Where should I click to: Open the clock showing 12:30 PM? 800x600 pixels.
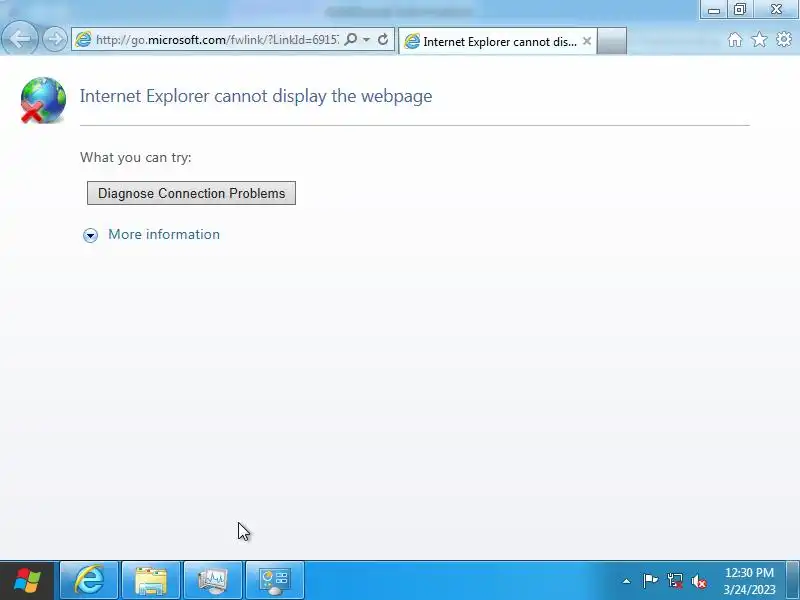(x=749, y=581)
